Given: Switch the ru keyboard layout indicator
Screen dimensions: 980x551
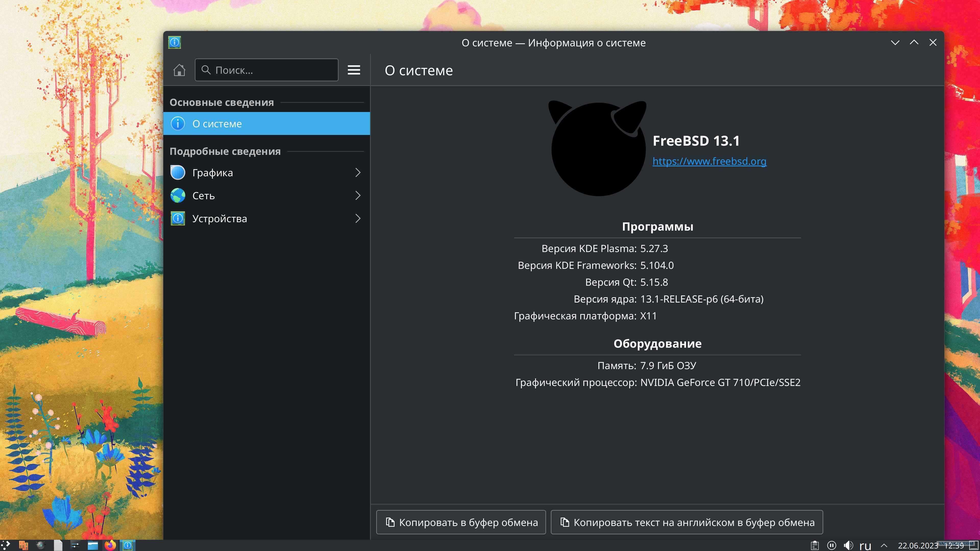Looking at the screenshot, I should pos(865,546).
